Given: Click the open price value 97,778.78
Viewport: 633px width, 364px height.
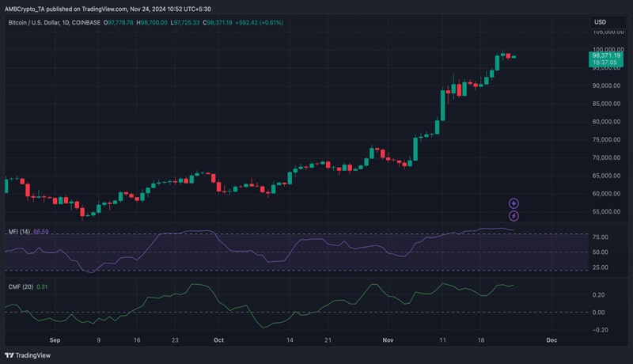Looking at the screenshot, I should point(120,23).
